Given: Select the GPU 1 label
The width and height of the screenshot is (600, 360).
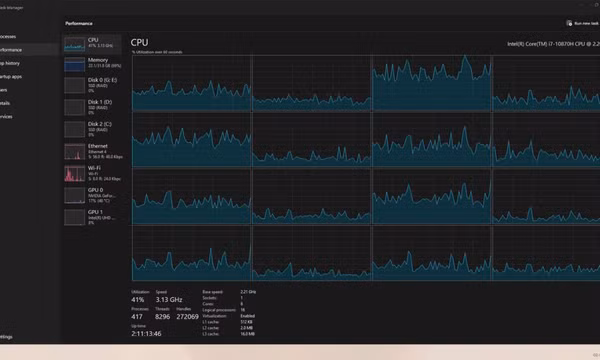Looking at the screenshot, I should [95, 212].
